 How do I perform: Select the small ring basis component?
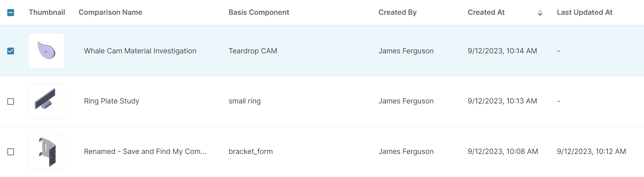[x=244, y=101]
